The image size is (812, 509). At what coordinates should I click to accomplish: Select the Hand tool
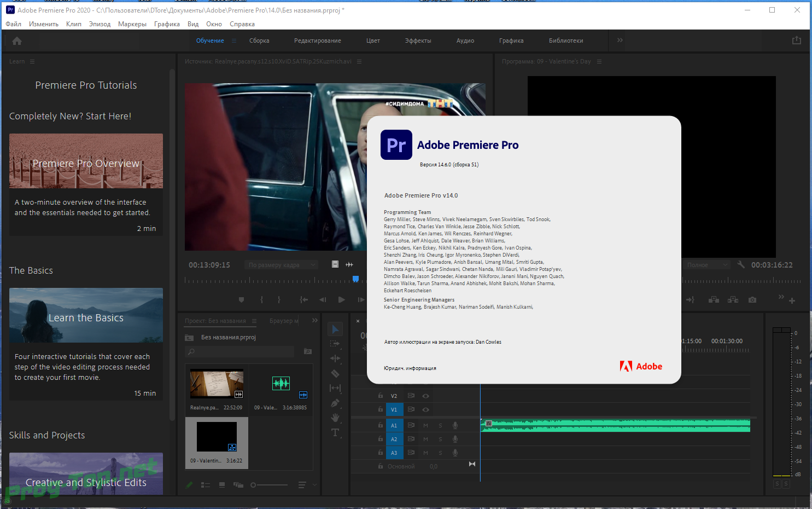(335, 418)
